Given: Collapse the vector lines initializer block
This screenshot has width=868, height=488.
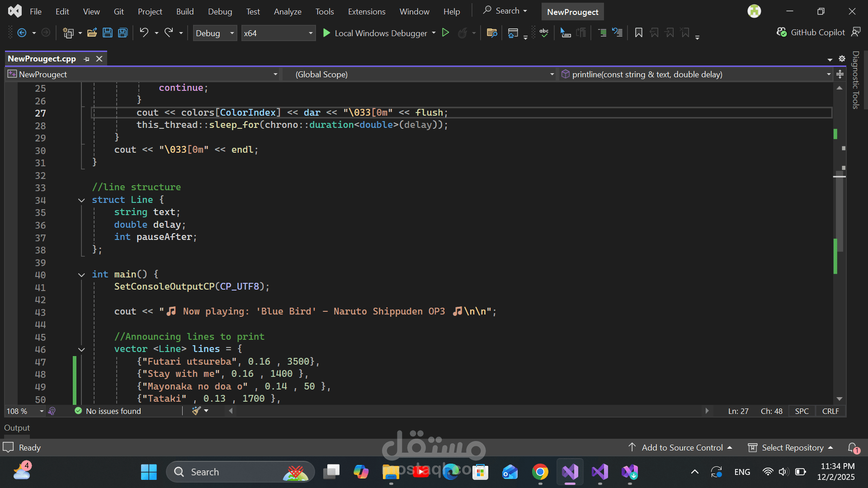Looking at the screenshot, I should (81, 349).
